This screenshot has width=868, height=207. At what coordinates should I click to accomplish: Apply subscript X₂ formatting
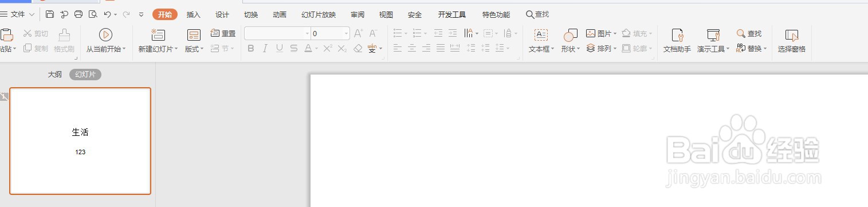pos(342,49)
